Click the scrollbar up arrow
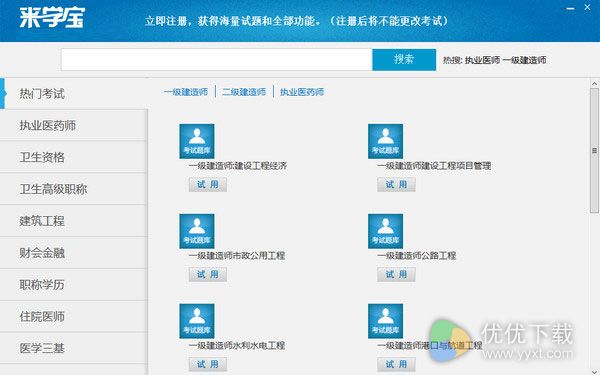The image size is (600, 375). click(594, 83)
